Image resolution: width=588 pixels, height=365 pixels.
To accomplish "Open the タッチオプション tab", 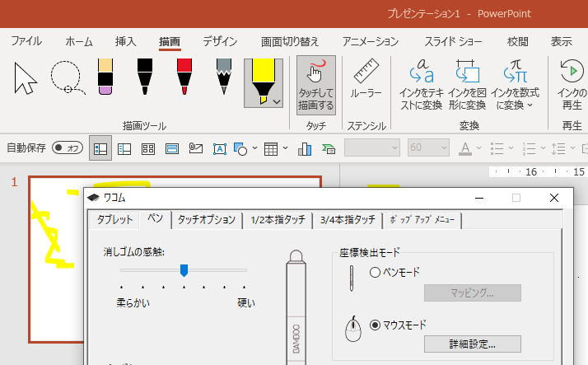I will pos(207,219).
